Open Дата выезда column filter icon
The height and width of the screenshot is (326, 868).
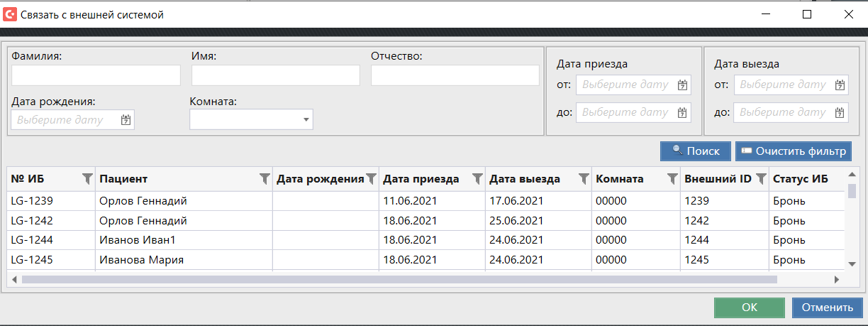tap(584, 178)
